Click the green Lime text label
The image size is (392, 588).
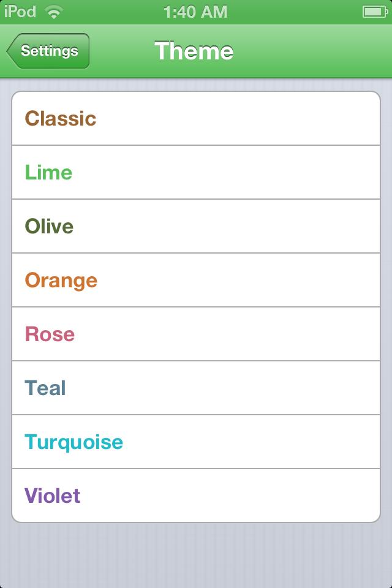click(x=48, y=173)
